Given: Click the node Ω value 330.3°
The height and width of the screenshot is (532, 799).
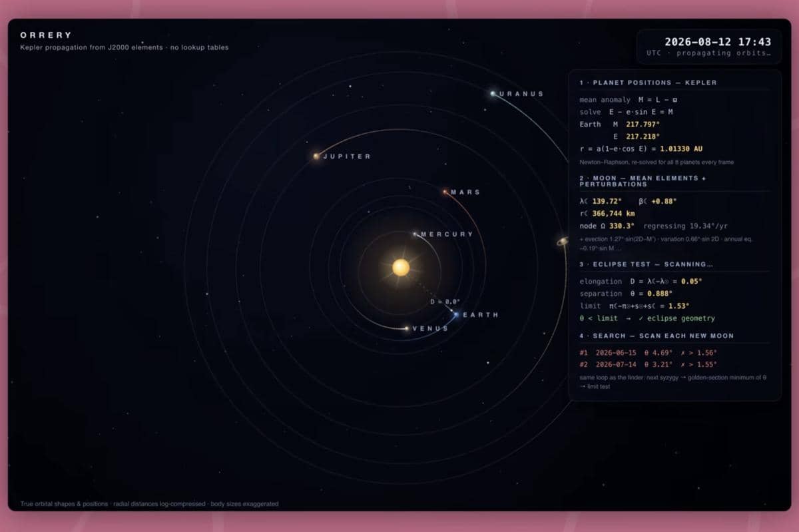Looking at the screenshot, I should [x=621, y=226].
